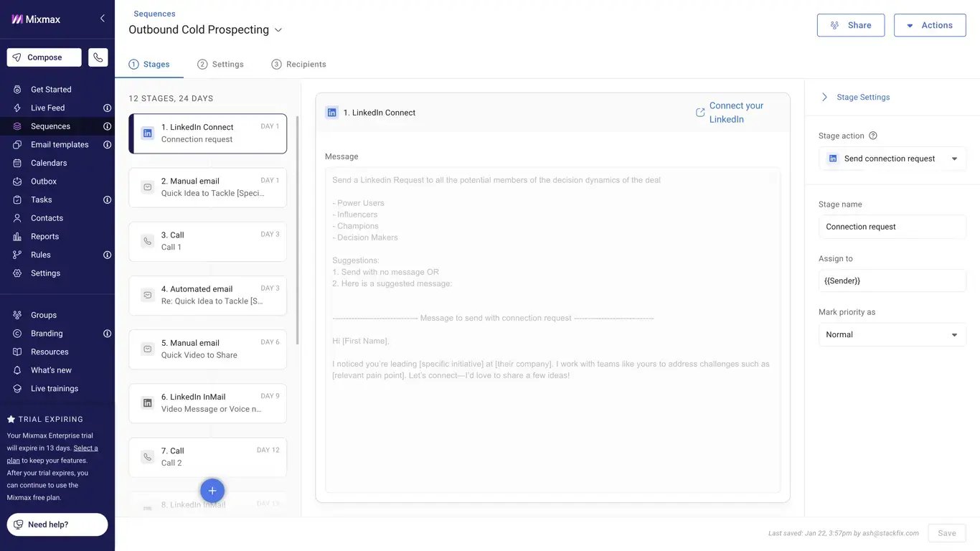Click the Tasks pencil icon

tap(17, 199)
